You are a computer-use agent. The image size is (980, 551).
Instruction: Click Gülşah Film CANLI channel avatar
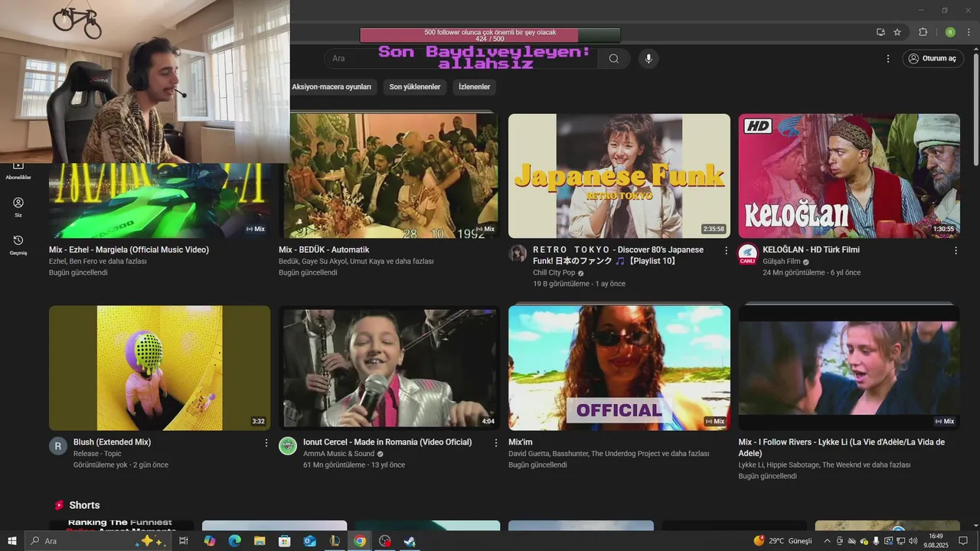(747, 254)
